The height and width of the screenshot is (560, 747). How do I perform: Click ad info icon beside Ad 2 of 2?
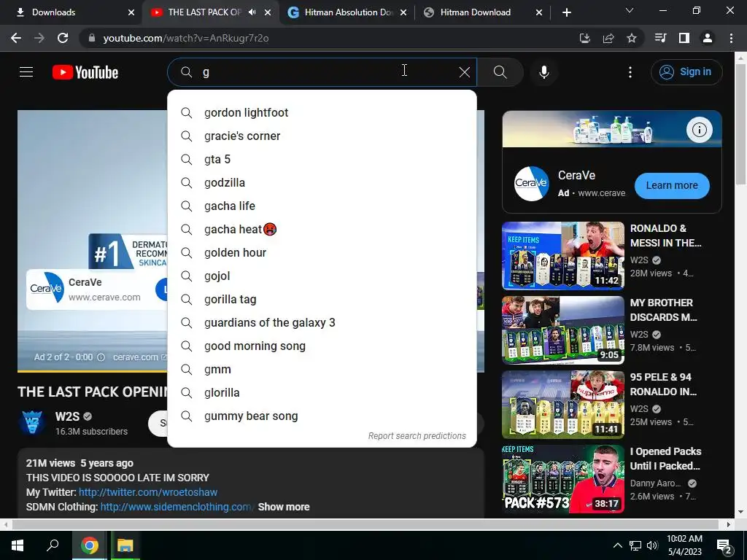(101, 357)
